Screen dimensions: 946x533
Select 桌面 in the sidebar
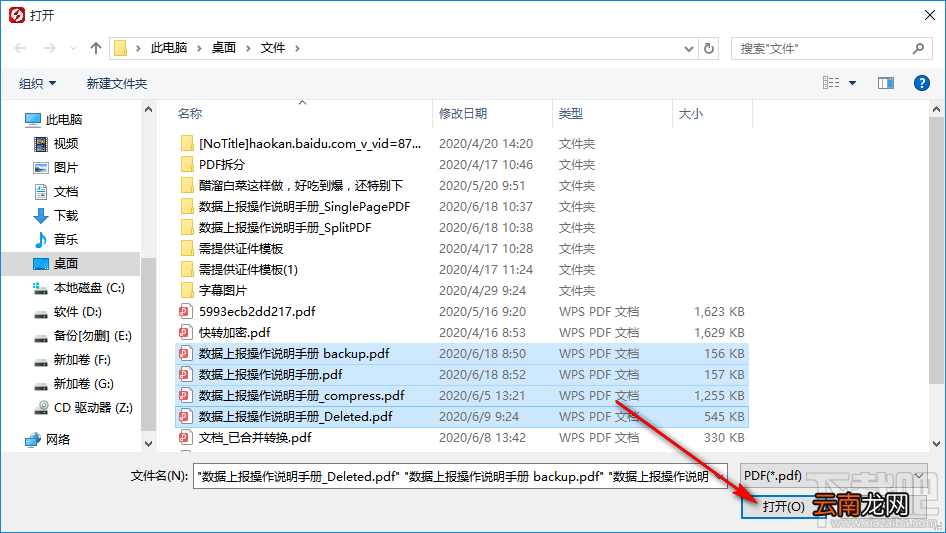click(71, 263)
